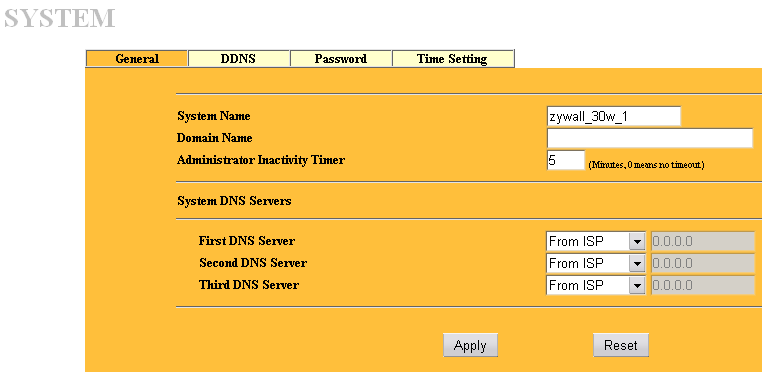This screenshot has width=762, height=379.
Task: Click the System DNS Servers heading
Action: [234, 201]
